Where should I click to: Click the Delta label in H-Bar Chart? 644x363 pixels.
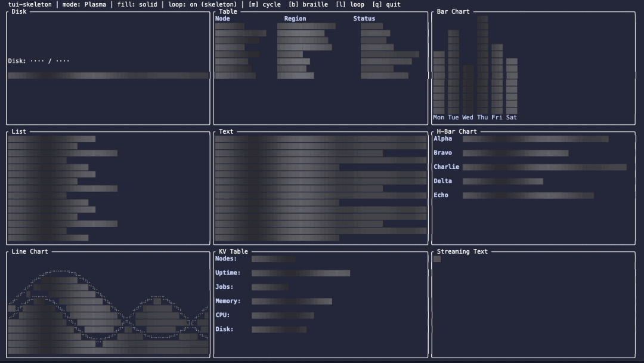[x=442, y=181]
